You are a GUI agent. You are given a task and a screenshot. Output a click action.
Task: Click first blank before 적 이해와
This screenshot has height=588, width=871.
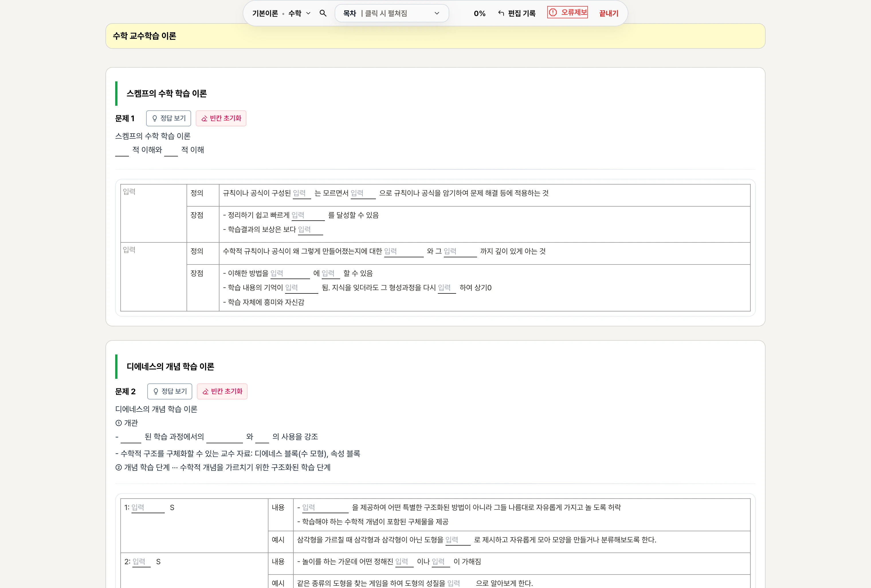click(122, 151)
